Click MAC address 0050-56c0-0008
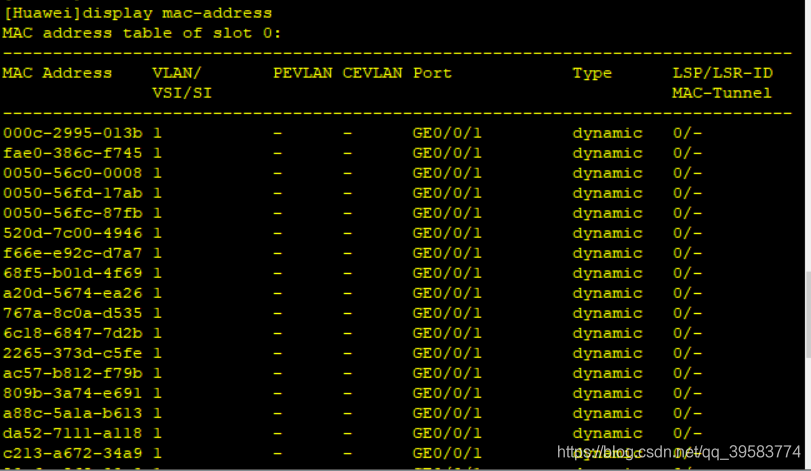This screenshot has width=811, height=471. [72, 173]
